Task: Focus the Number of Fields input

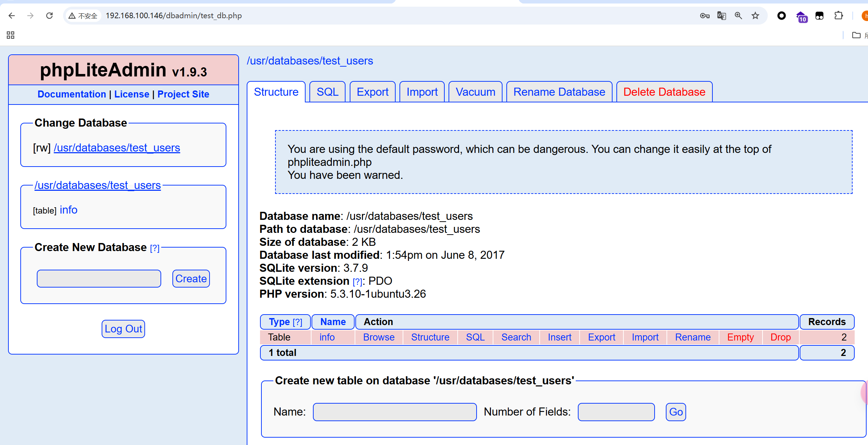Action: 616,412
